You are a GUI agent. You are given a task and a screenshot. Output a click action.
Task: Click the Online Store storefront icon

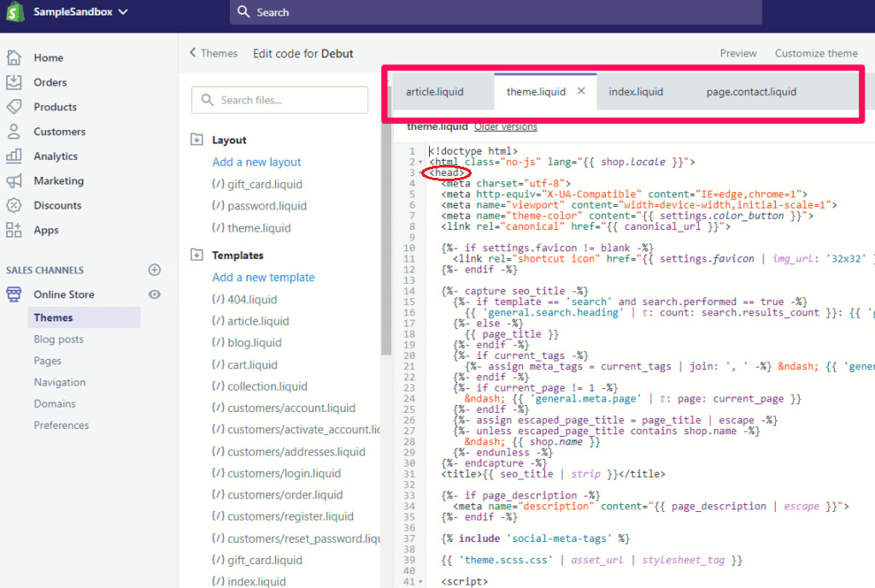point(14,294)
